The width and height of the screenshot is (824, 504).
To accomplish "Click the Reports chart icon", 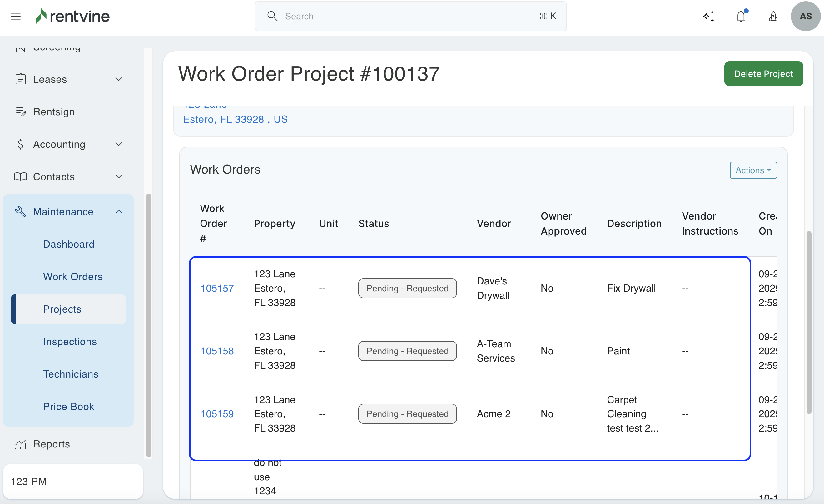I will 21,444.
